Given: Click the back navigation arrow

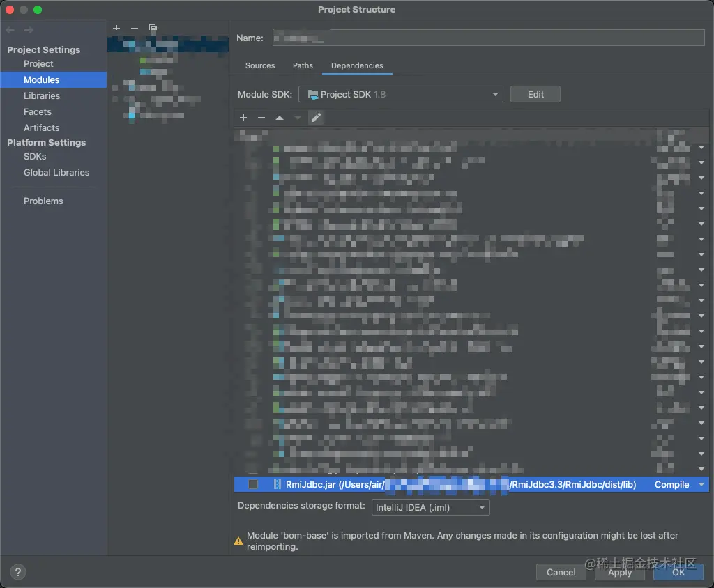Looking at the screenshot, I should [10, 30].
